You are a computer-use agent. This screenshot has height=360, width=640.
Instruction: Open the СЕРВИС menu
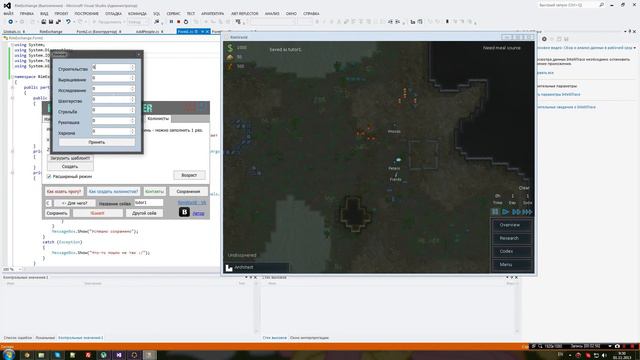tap(173, 13)
